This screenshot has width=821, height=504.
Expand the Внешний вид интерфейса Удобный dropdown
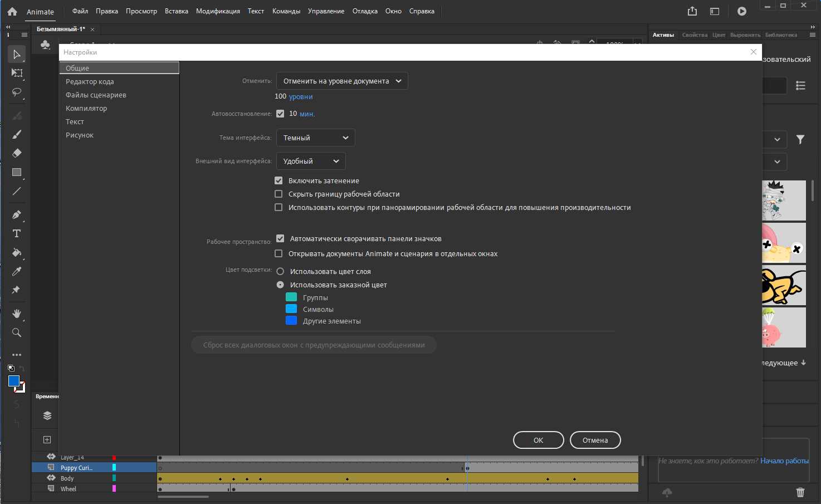pos(311,161)
